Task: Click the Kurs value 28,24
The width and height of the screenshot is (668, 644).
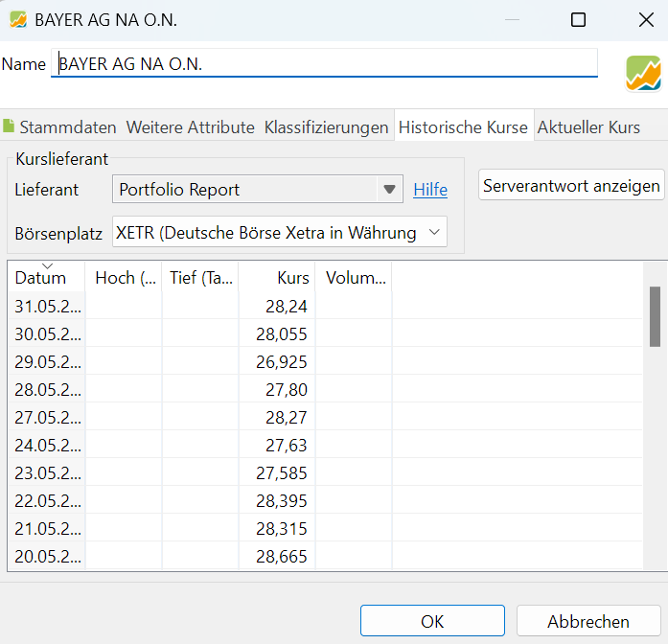Action: pos(287,307)
